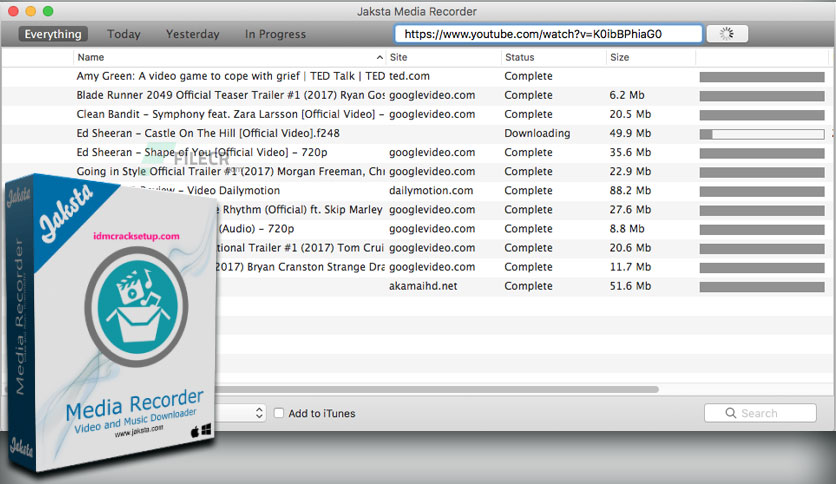Enable the Add to iTunes checkbox
This screenshot has width=836, height=484.
(x=279, y=413)
